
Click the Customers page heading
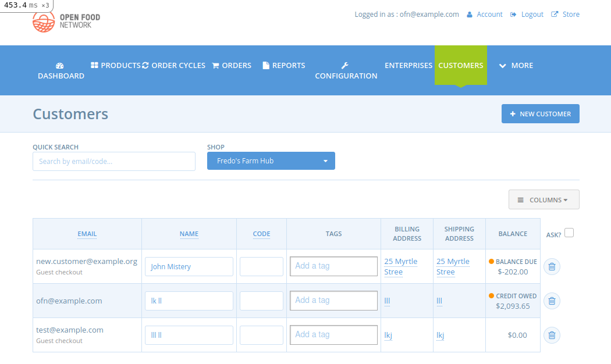(70, 114)
